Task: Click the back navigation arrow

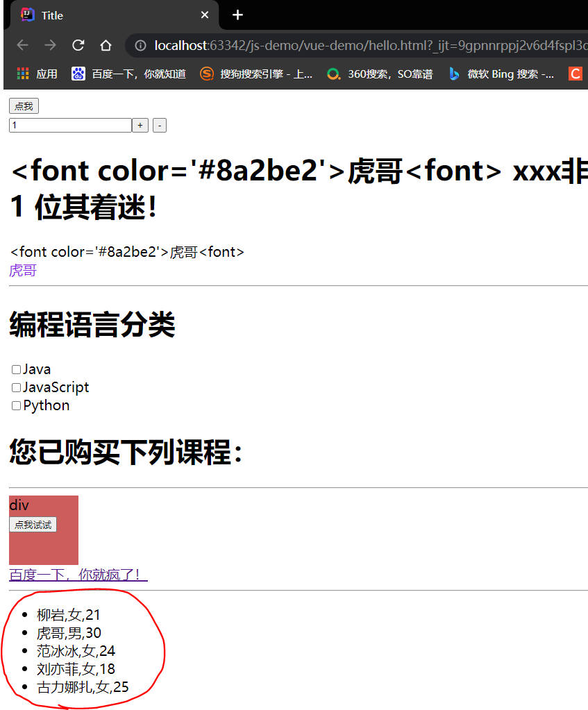Action: tap(22, 44)
